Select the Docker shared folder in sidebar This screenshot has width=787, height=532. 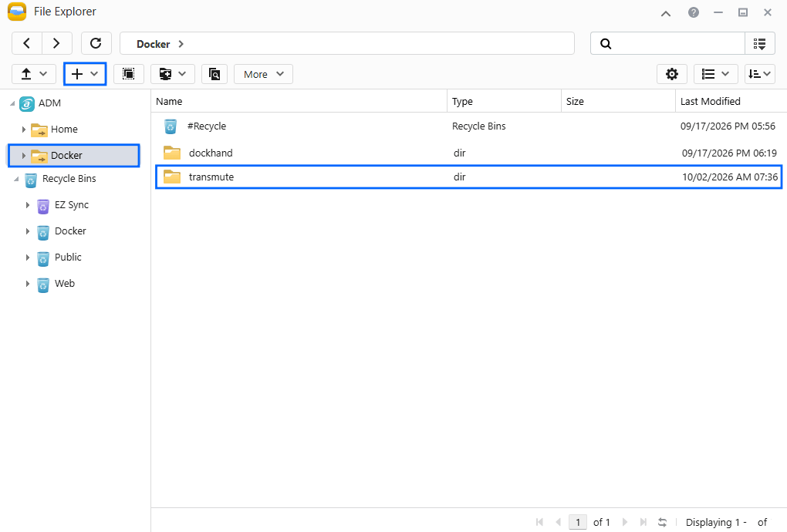74,156
